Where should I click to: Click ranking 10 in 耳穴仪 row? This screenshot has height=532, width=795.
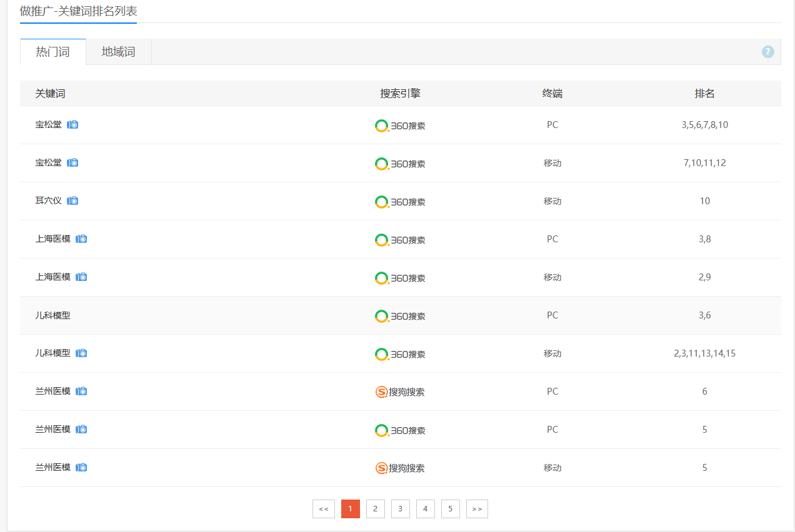point(705,201)
